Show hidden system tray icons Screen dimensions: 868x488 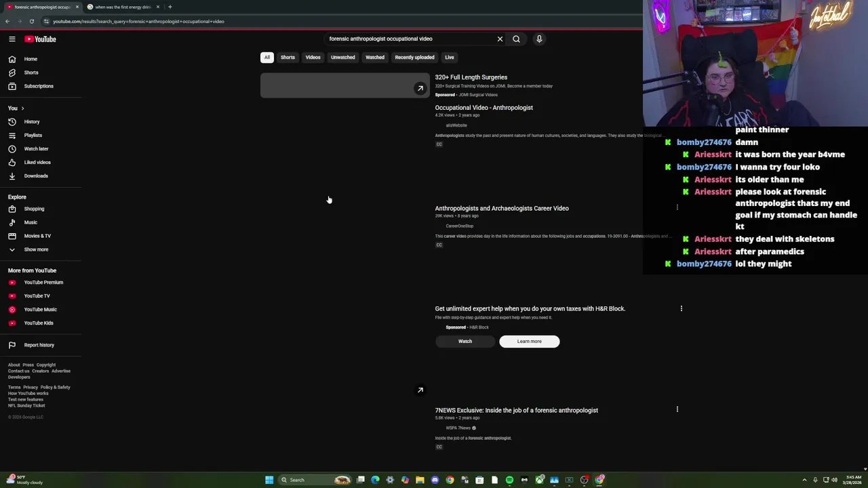coord(804,480)
